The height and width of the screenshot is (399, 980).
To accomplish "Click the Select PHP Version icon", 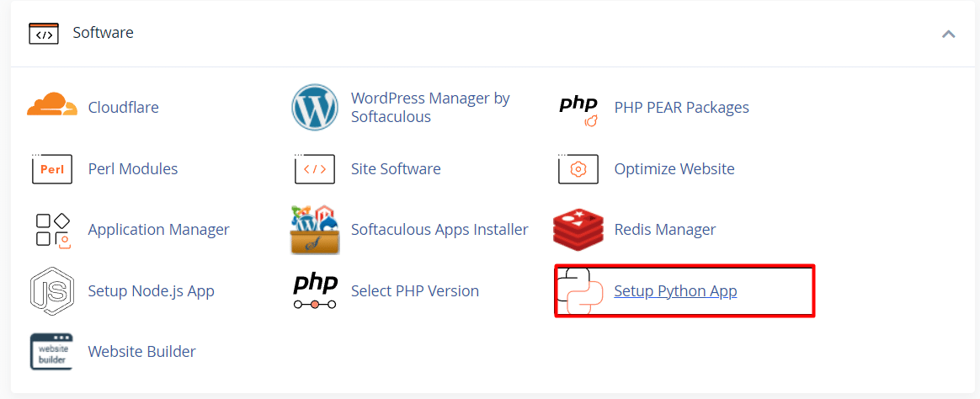I will coord(315,291).
